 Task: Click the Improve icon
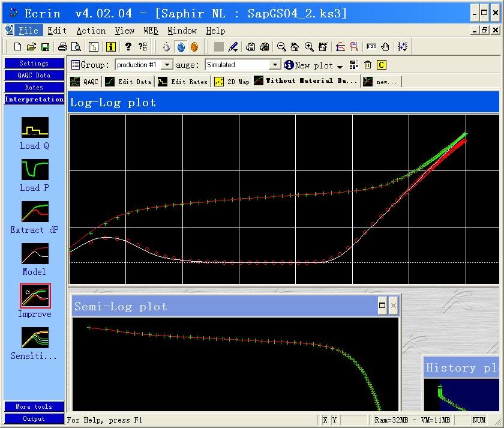point(34,296)
